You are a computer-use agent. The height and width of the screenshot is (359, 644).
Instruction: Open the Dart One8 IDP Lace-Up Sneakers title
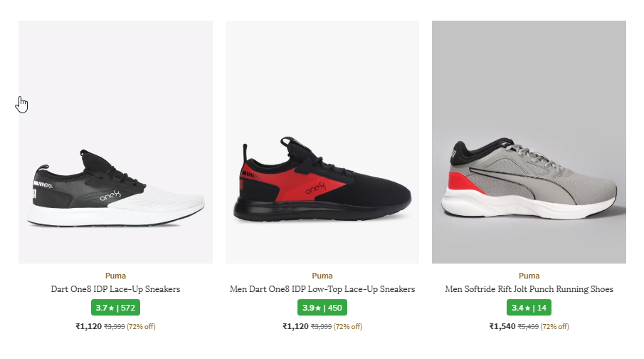[x=115, y=289]
